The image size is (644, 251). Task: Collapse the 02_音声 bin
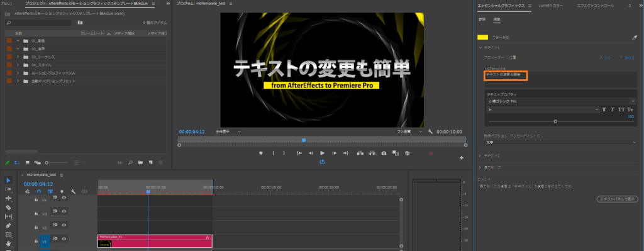tap(18, 48)
